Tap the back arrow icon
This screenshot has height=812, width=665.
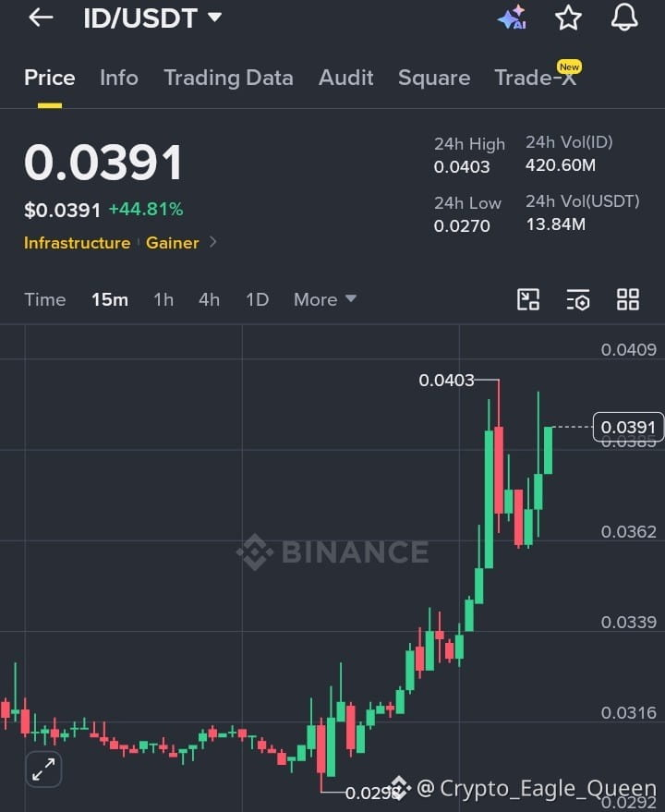tap(41, 18)
